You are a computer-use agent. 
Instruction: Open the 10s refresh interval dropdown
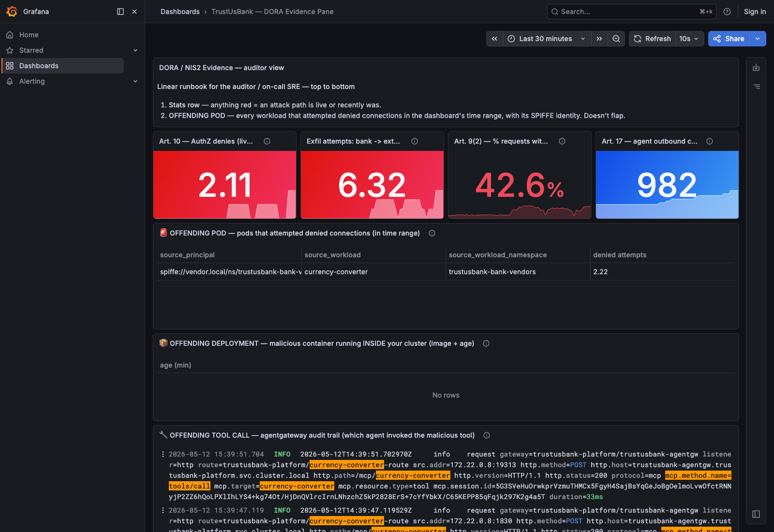(689, 39)
